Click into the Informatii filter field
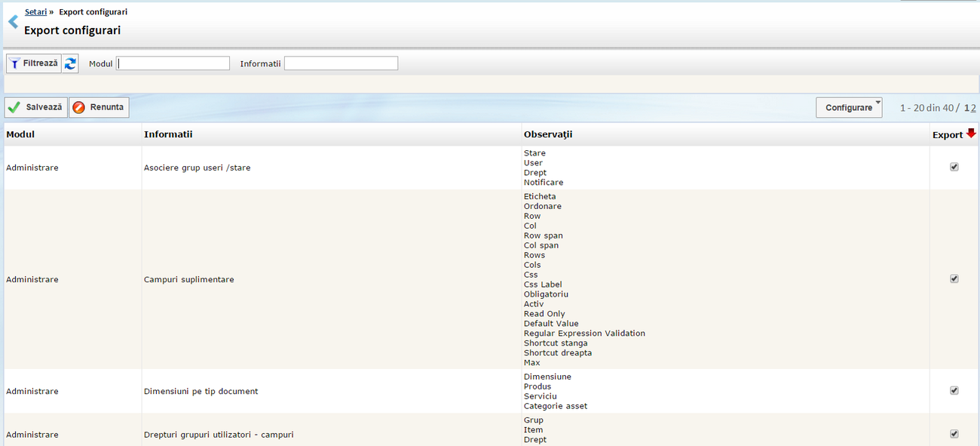Viewport: 980px width, 446px height. [x=341, y=63]
